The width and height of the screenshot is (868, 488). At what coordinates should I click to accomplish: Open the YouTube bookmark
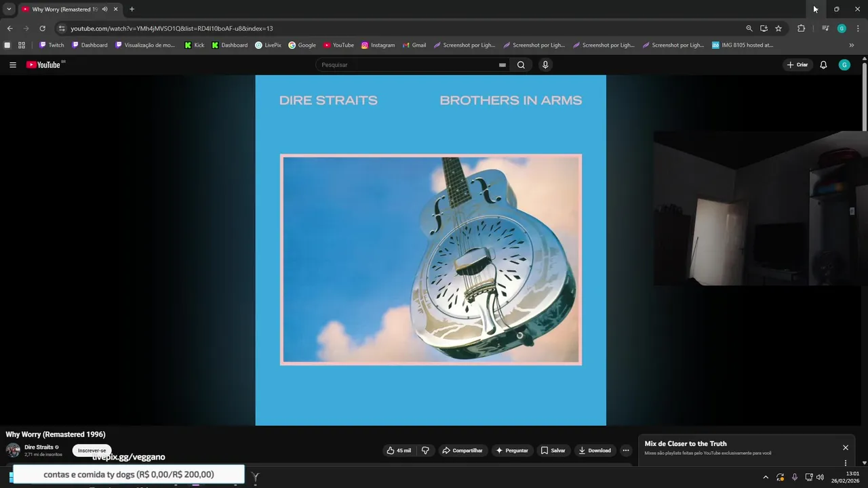[x=338, y=45]
